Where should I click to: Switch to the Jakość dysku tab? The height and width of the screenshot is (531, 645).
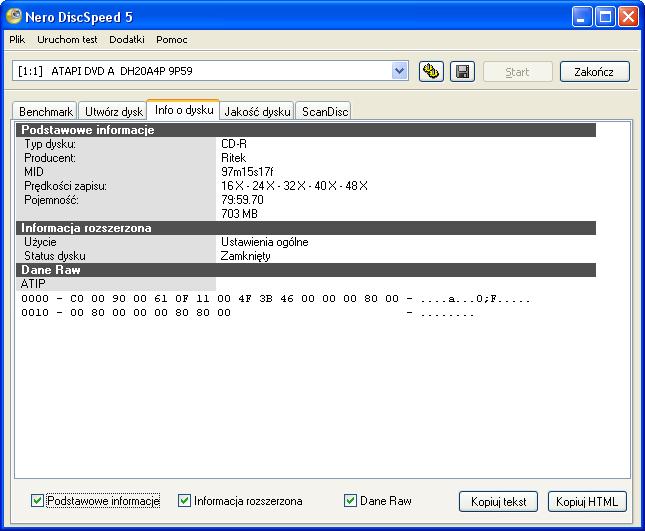pos(257,111)
